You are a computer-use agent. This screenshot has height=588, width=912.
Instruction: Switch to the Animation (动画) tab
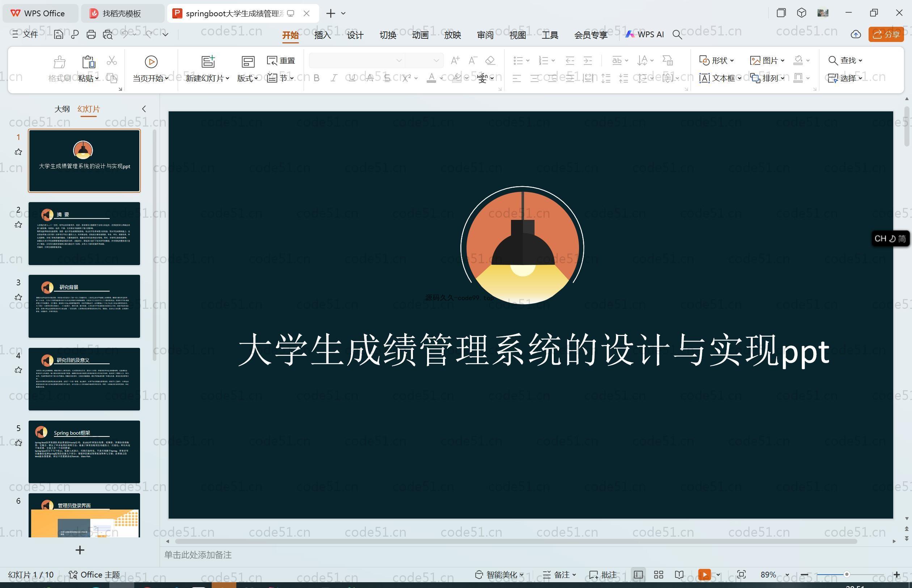(x=420, y=35)
